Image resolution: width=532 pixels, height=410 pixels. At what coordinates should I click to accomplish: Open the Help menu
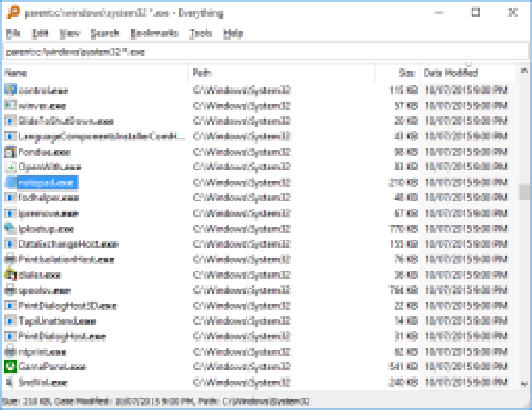233,34
